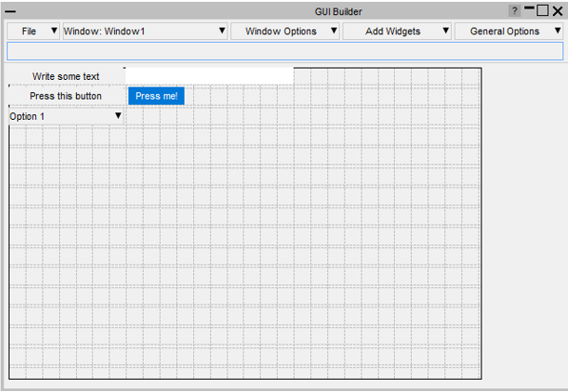Expand the Option 1 combo box

pos(67,116)
